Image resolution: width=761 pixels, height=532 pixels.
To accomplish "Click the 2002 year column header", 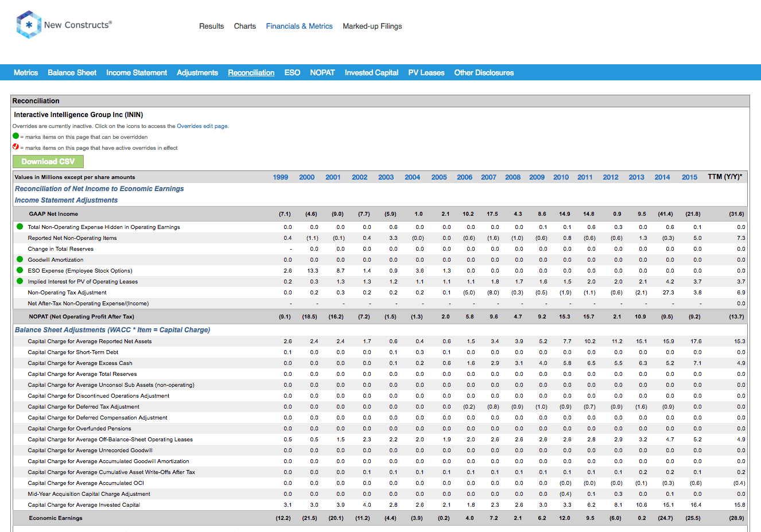I will click(x=360, y=177).
